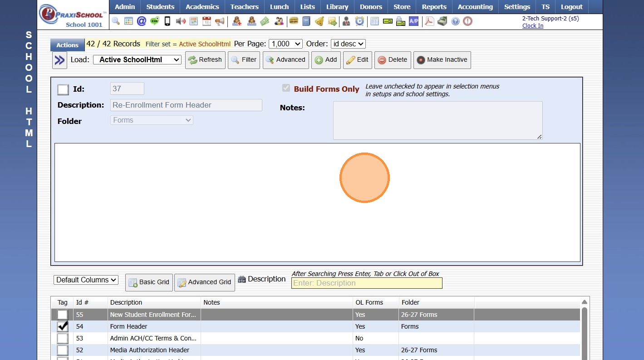Click the binoculars icon beside Description search
This screenshot has width=644, height=360.
coord(241,279)
